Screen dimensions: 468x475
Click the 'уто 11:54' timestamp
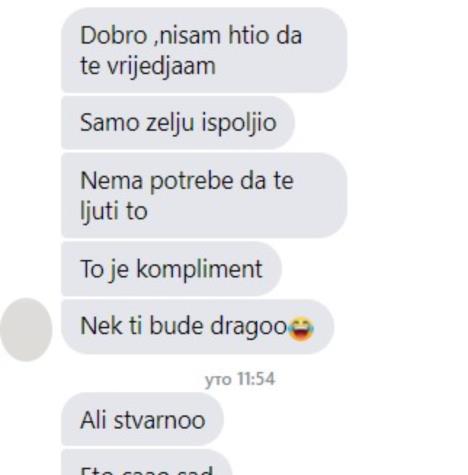pyautogui.click(x=240, y=379)
